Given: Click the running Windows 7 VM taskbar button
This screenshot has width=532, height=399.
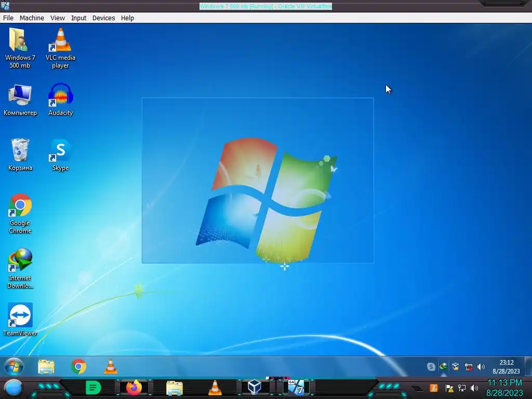Looking at the screenshot, I should tap(297, 387).
